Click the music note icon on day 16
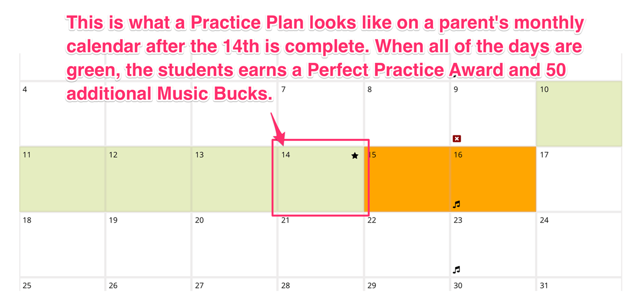 (457, 204)
